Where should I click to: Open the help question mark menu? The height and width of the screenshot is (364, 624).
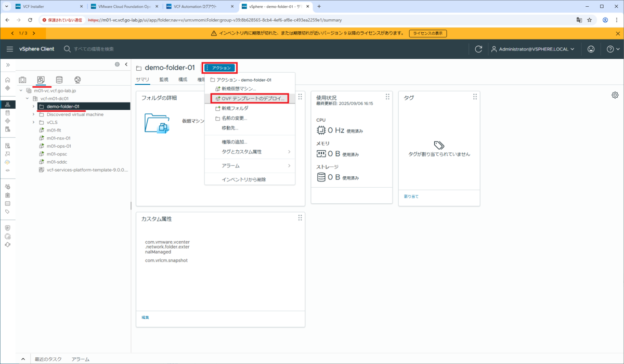pyautogui.click(x=613, y=49)
